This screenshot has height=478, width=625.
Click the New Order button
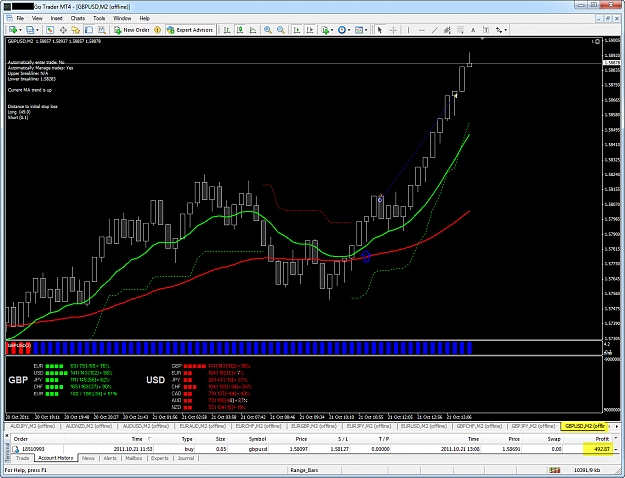tap(132, 30)
